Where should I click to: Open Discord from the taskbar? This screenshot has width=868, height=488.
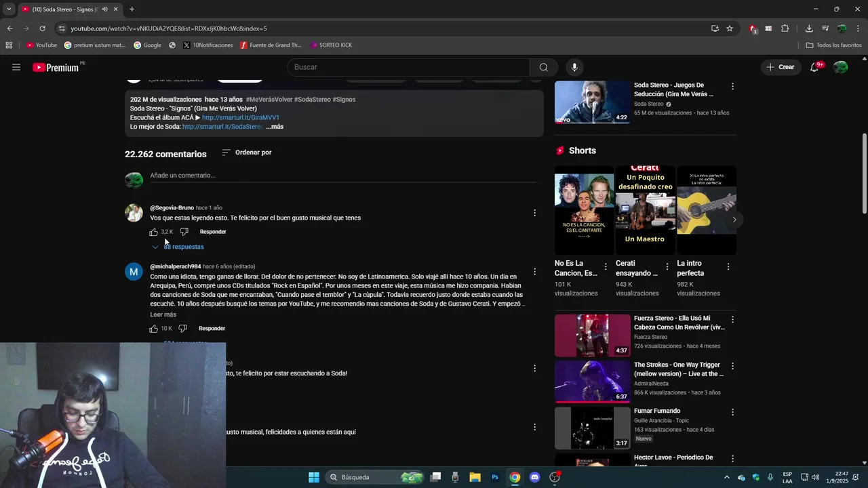[534, 477]
